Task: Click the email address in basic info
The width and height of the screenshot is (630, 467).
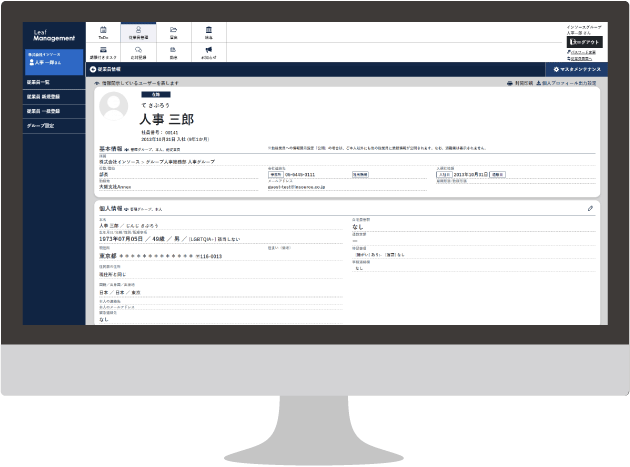Action: pyautogui.click(x=297, y=187)
